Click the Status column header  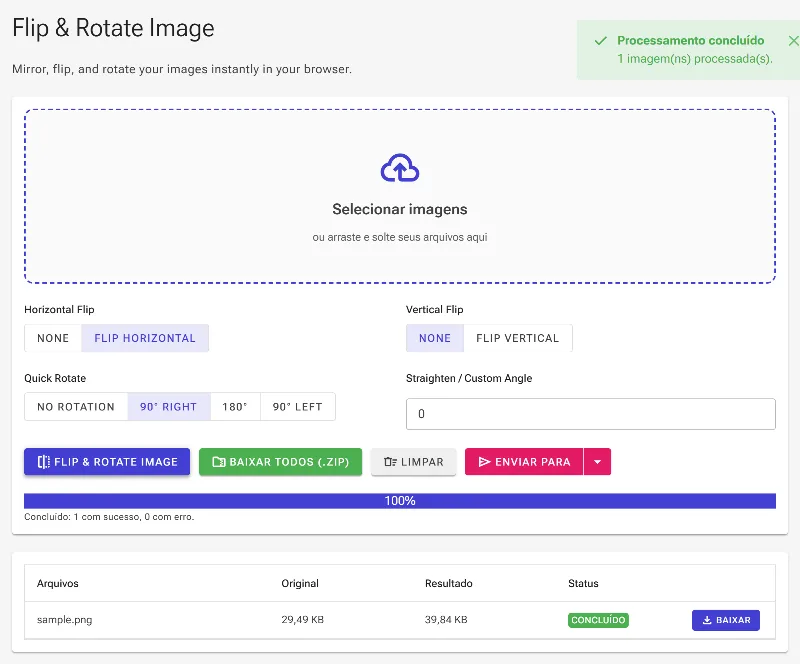(583, 583)
